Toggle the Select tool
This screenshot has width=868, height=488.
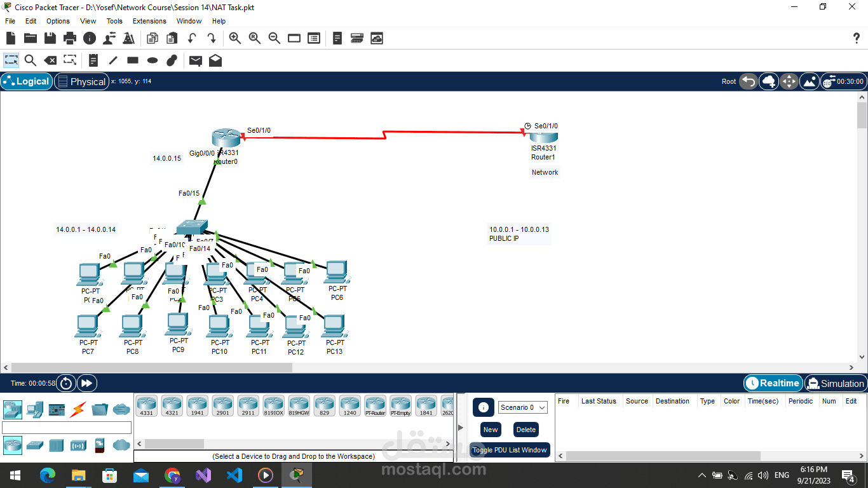tap(11, 60)
